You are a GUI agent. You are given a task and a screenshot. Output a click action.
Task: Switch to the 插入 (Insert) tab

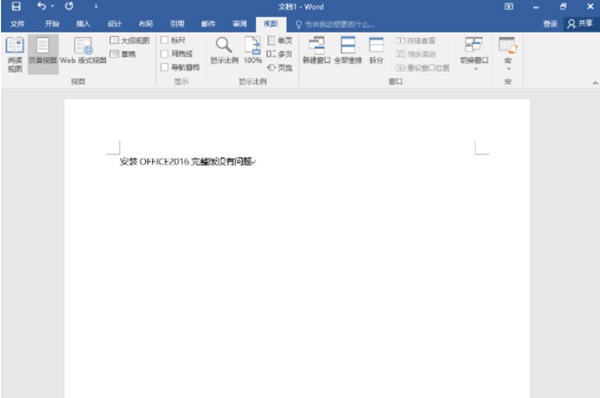(x=83, y=24)
